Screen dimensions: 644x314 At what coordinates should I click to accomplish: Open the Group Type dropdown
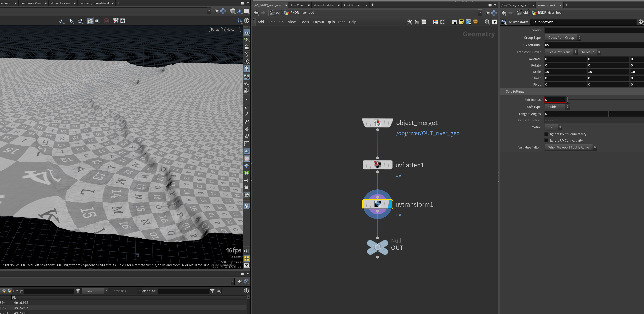tap(562, 37)
